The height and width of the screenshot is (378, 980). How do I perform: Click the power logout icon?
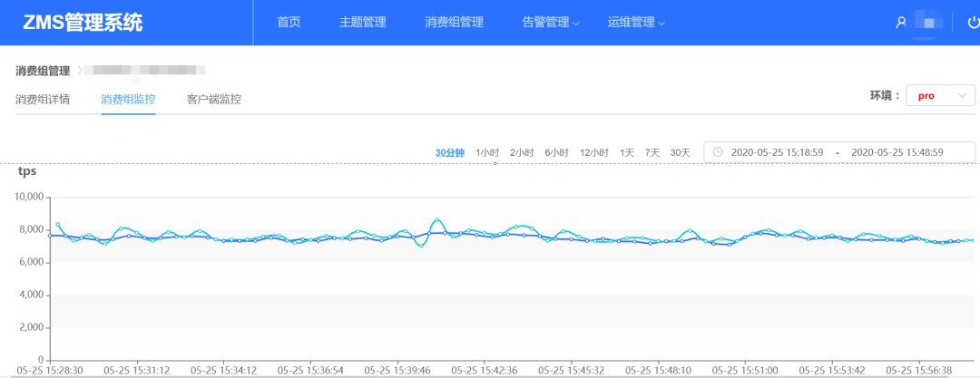973,23
